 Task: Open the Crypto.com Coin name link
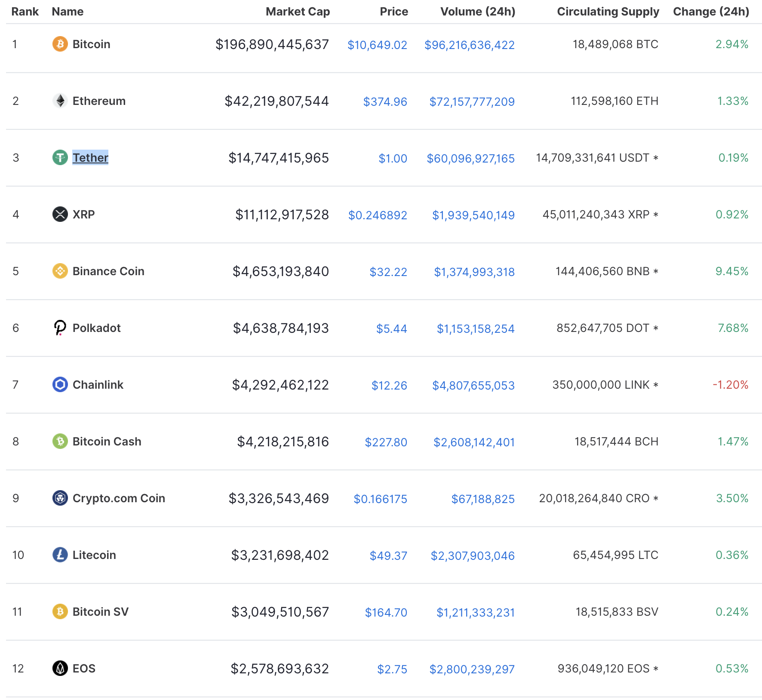pos(119,498)
